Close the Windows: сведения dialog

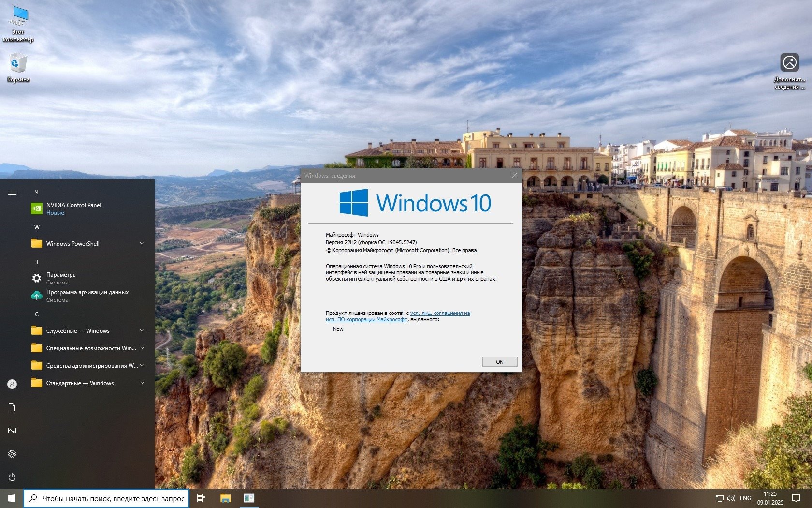pos(514,176)
